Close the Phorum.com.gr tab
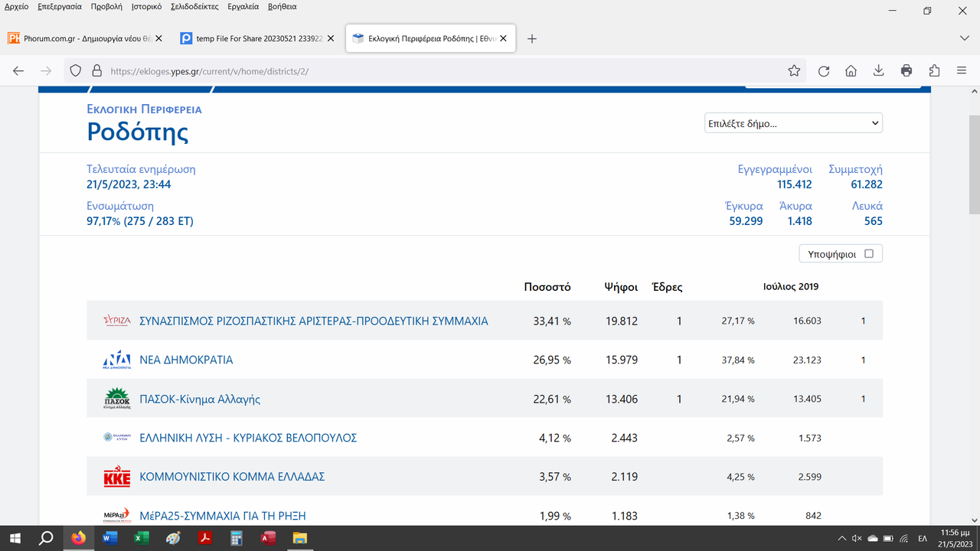 click(x=158, y=39)
